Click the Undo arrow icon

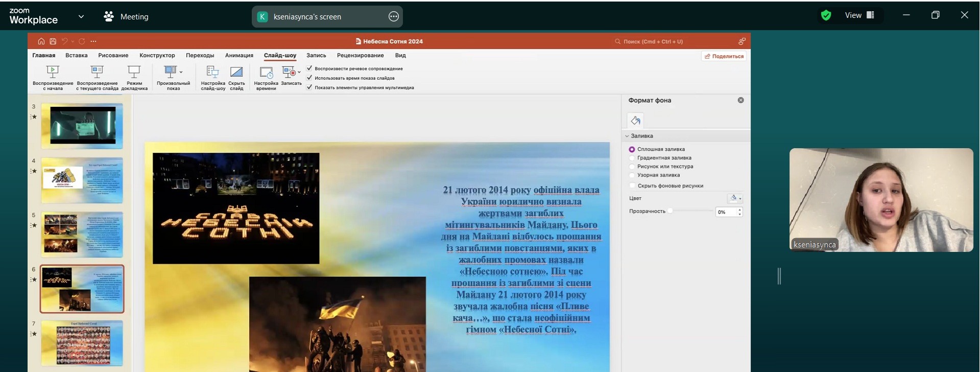point(65,41)
